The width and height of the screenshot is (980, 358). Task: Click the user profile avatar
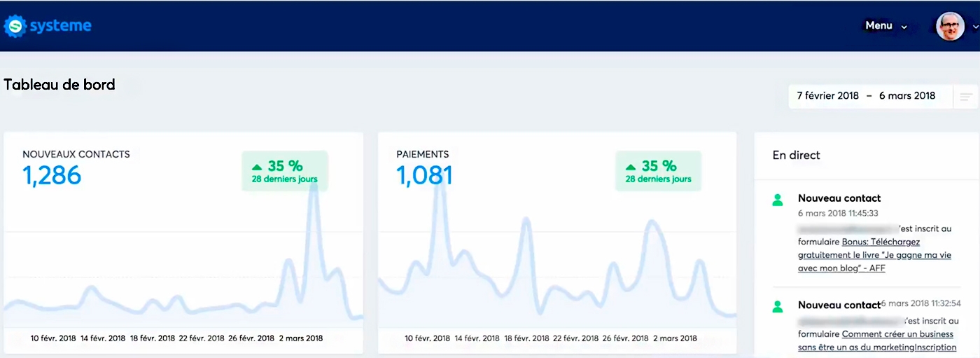(x=950, y=27)
